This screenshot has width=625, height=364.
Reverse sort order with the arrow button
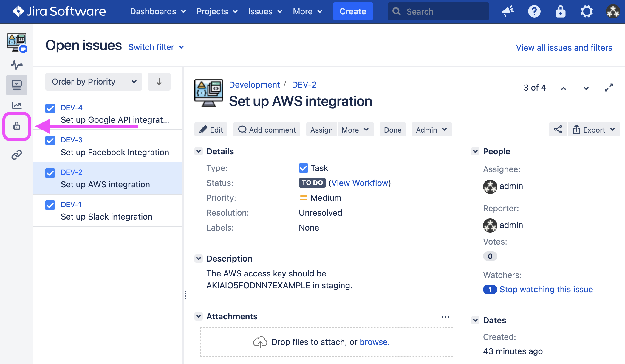click(x=159, y=82)
